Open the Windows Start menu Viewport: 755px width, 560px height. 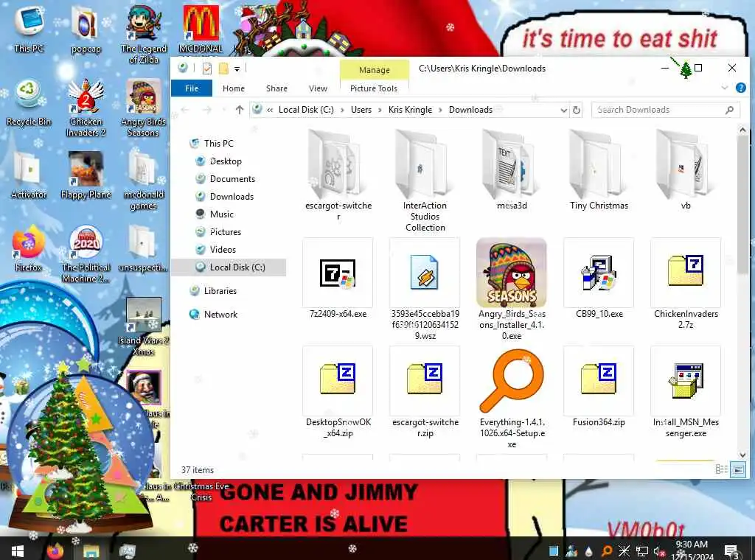[x=17, y=550]
